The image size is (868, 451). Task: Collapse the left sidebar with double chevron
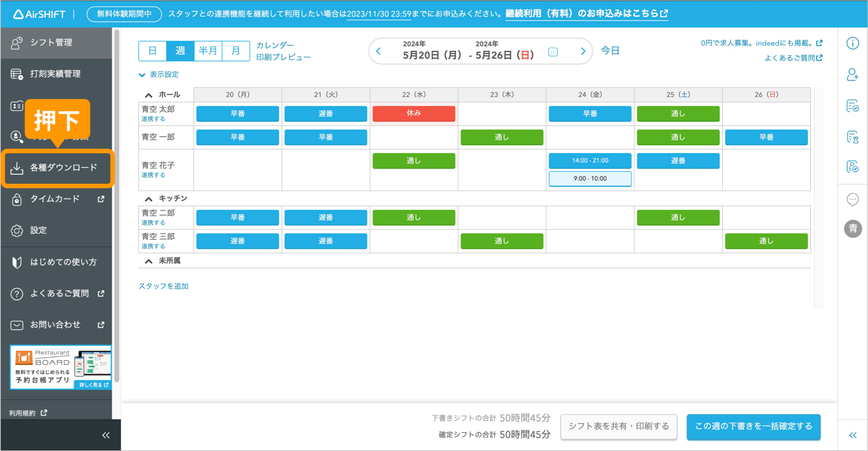(106, 435)
